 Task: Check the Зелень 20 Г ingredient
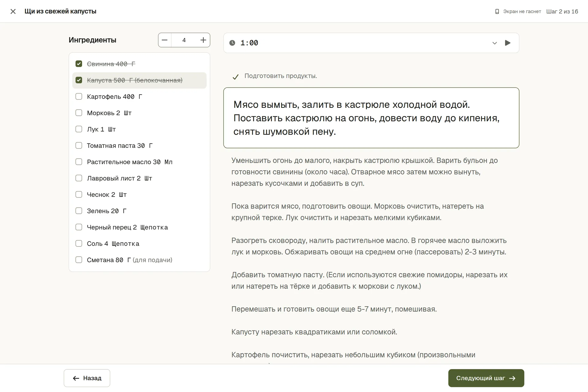[x=79, y=211]
